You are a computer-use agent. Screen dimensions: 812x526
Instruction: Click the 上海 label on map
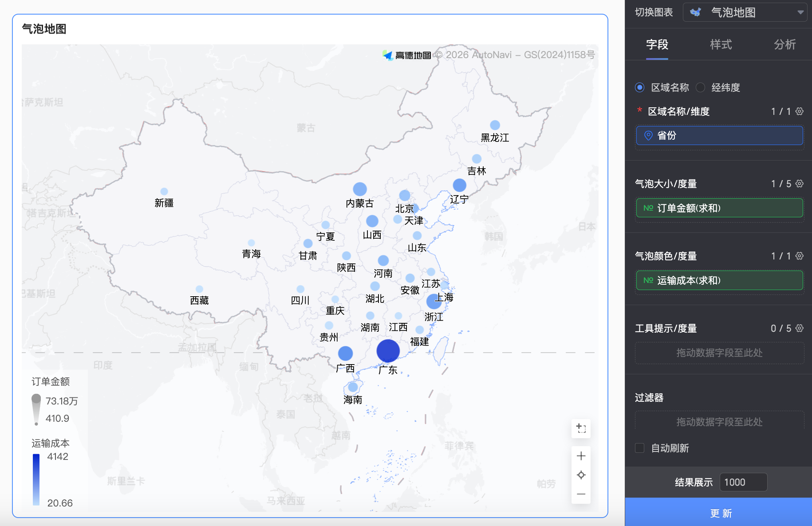point(444,297)
